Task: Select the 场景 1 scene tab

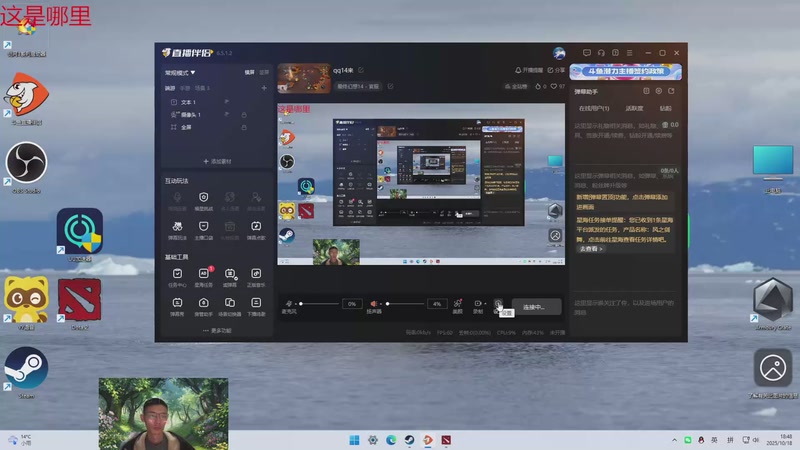Action: point(202,88)
